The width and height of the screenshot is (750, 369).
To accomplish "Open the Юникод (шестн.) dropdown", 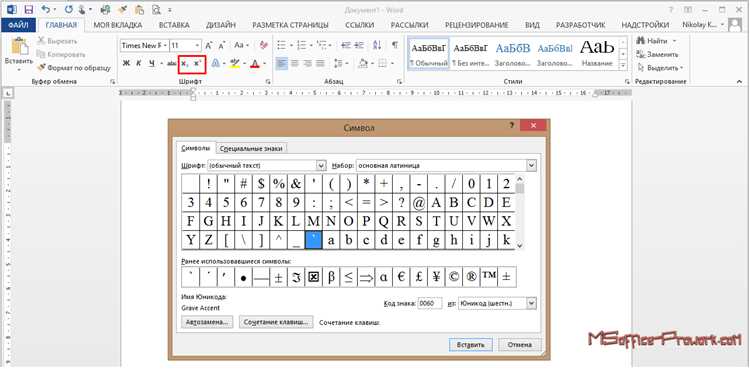I will click(531, 303).
